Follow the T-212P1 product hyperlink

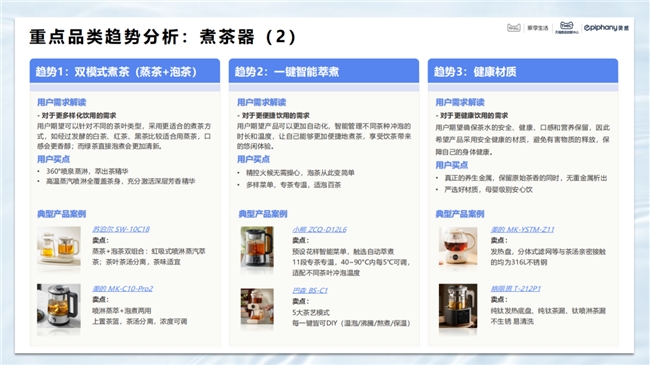click(x=516, y=288)
